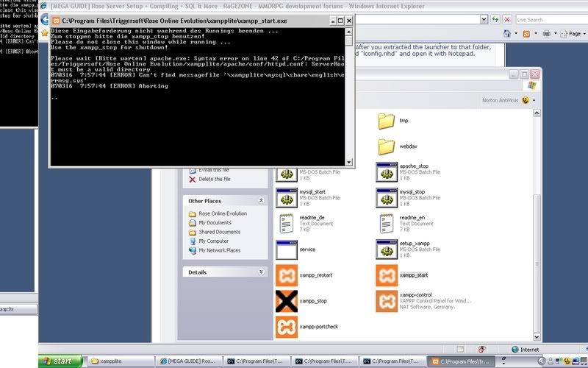Click the Internet Explorer stop icon
The width and height of the screenshot is (588, 368).
pyautogui.click(x=507, y=20)
